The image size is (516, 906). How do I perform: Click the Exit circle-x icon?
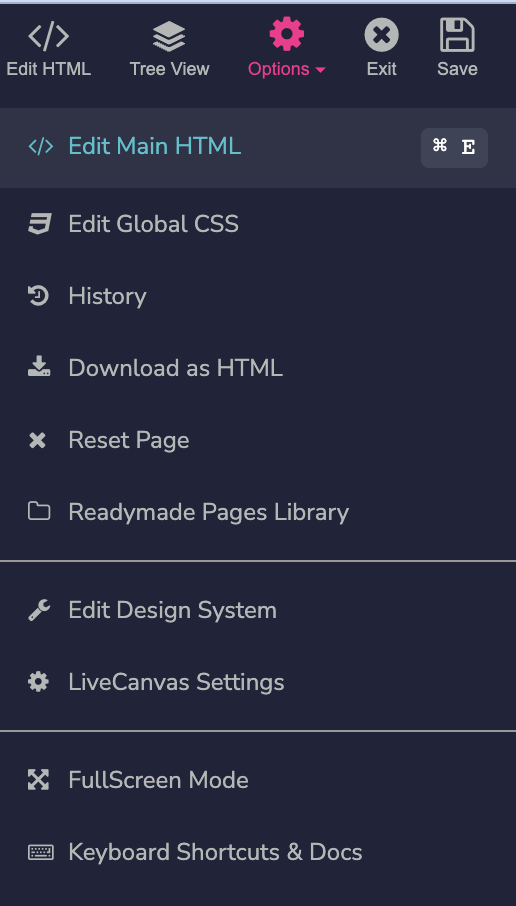click(x=381, y=35)
